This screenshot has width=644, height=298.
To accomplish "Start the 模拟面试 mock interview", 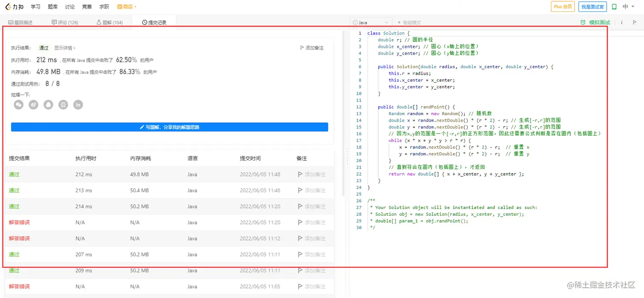I will 595,23.
